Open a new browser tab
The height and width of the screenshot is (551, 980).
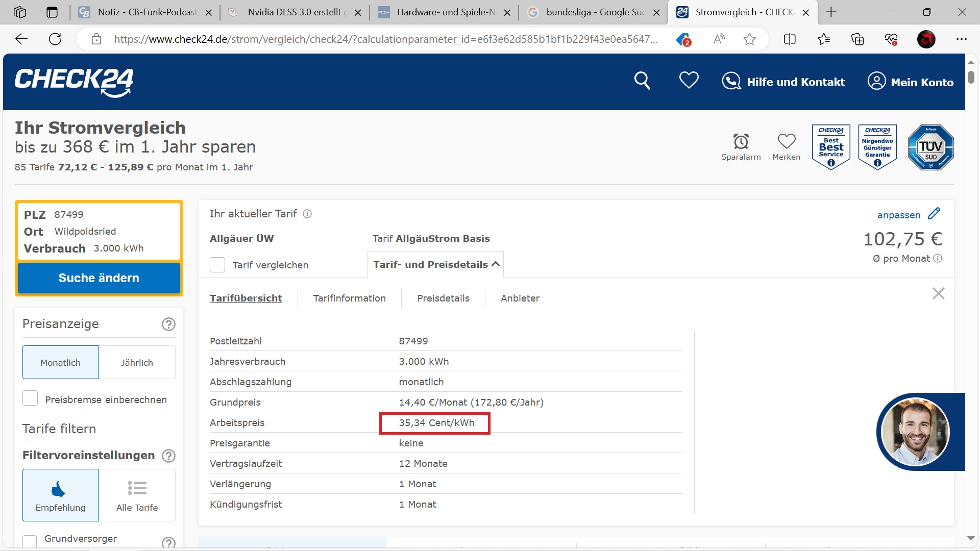pyautogui.click(x=831, y=12)
